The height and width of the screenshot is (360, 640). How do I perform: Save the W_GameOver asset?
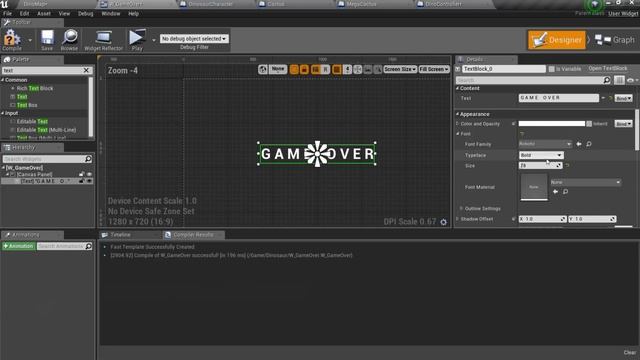[x=47, y=40]
